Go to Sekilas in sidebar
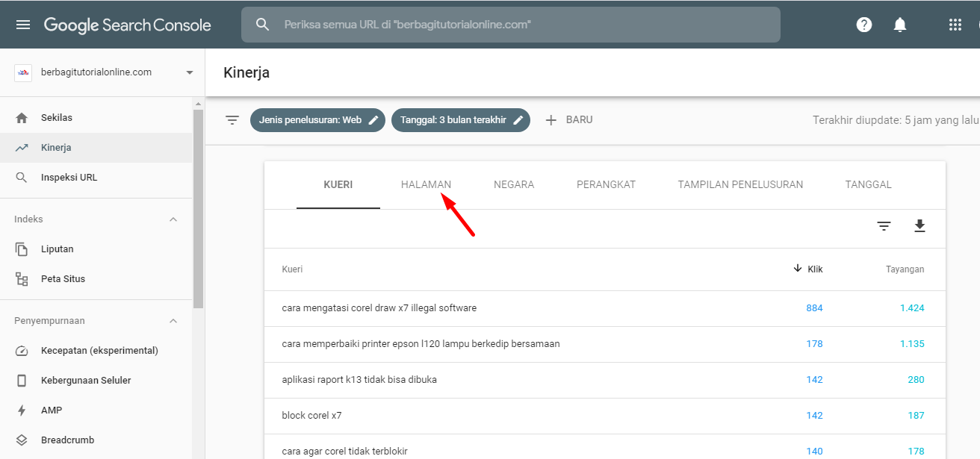Screen dimensions: 980x459 click(x=96, y=118)
